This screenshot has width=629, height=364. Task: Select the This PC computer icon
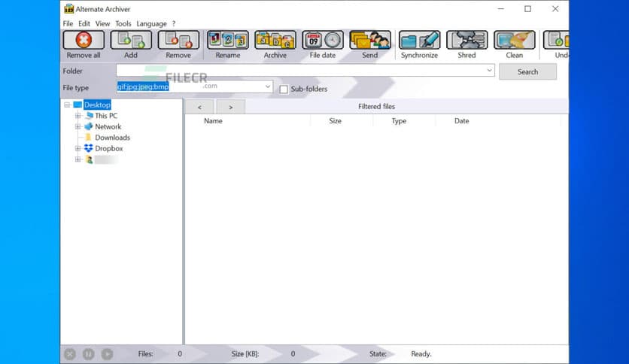coord(89,116)
